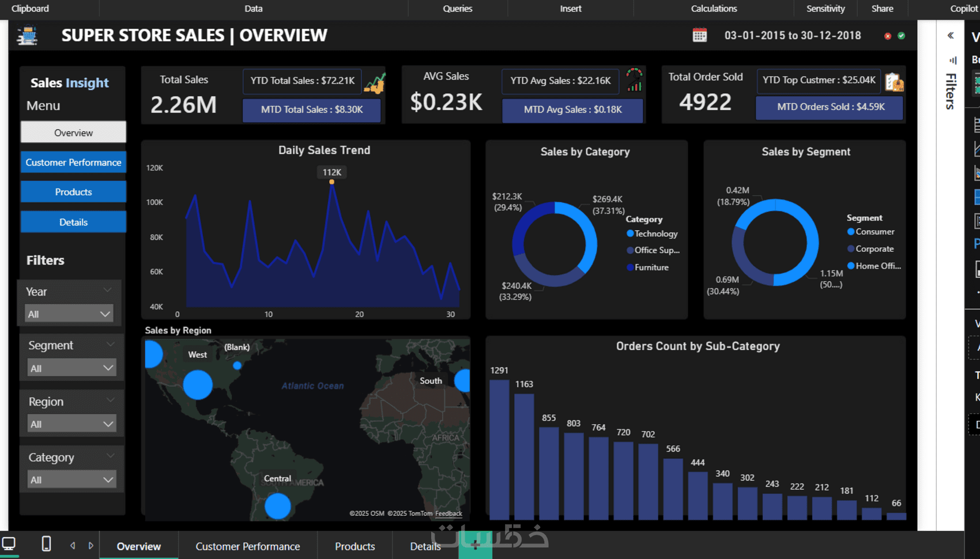The height and width of the screenshot is (559, 980).
Task: Click the clipboard order icon near Top Customer
Action: tap(894, 82)
